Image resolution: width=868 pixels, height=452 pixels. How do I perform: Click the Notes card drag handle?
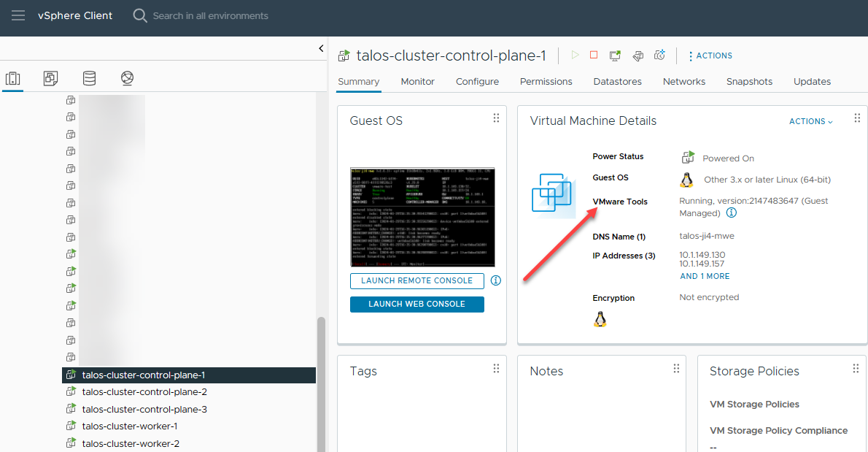(x=676, y=368)
